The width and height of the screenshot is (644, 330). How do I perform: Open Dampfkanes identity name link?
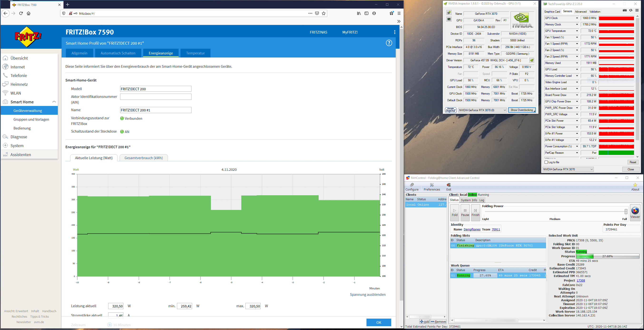[x=472, y=229]
